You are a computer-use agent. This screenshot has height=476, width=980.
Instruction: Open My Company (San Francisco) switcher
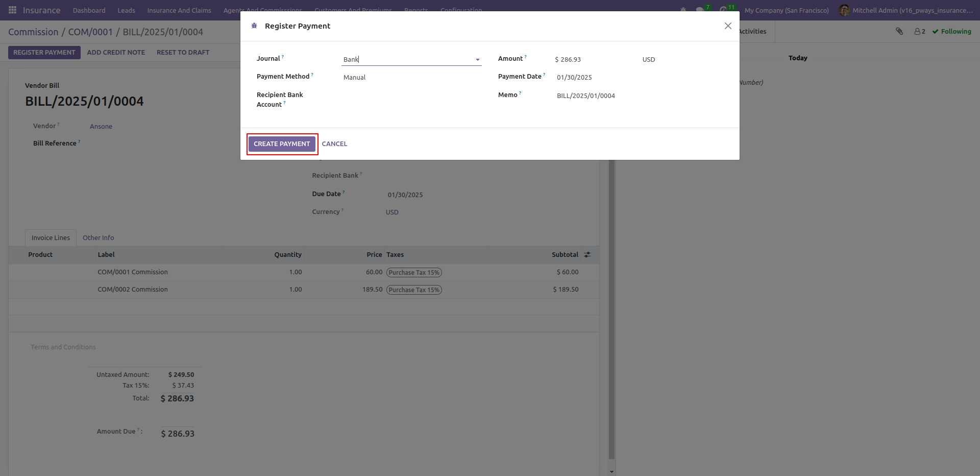coord(787,10)
